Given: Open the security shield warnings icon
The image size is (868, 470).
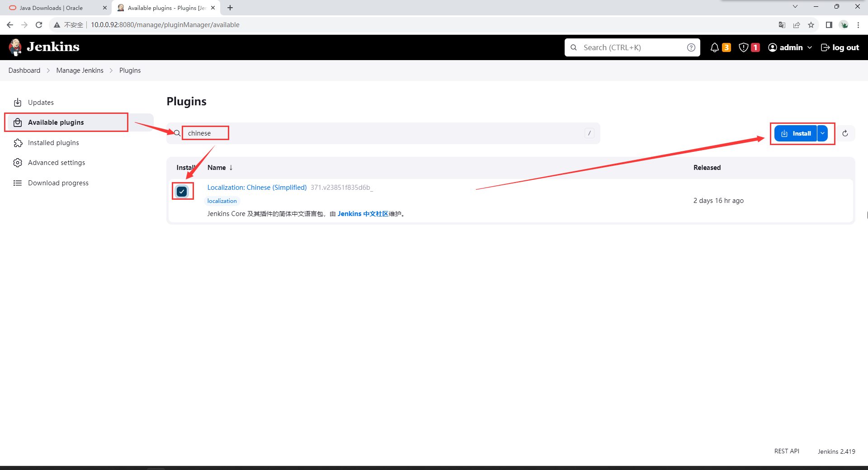Looking at the screenshot, I should pos(743,47).
